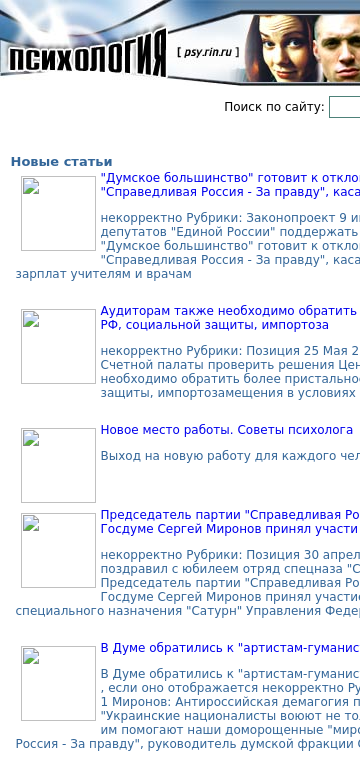Viewport: 360px width, 760px height.
Task: Click the Новые статьи section heading
Action: (62, 161)
